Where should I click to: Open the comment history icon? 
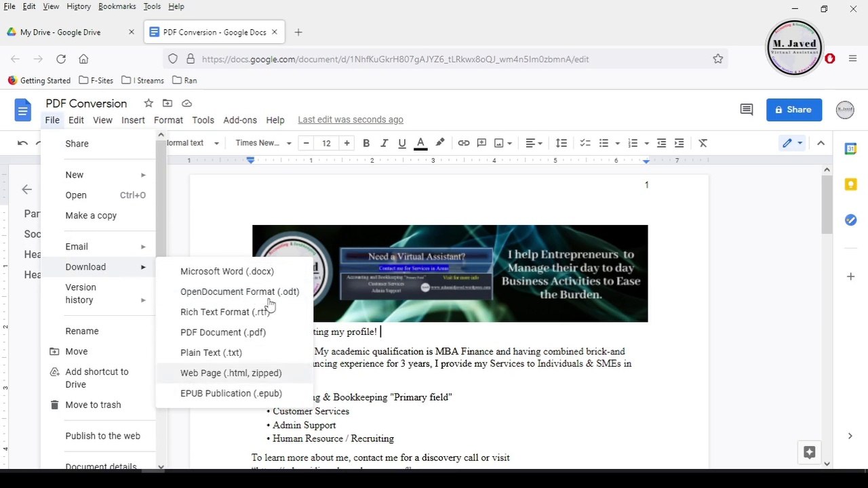pos(747,110)
